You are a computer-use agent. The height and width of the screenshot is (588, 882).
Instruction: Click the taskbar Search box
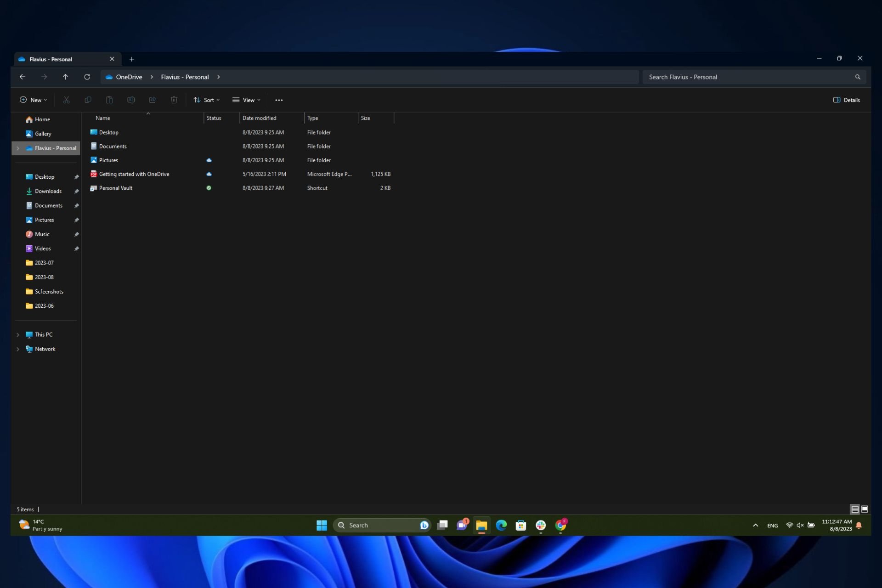click(382, 525)
